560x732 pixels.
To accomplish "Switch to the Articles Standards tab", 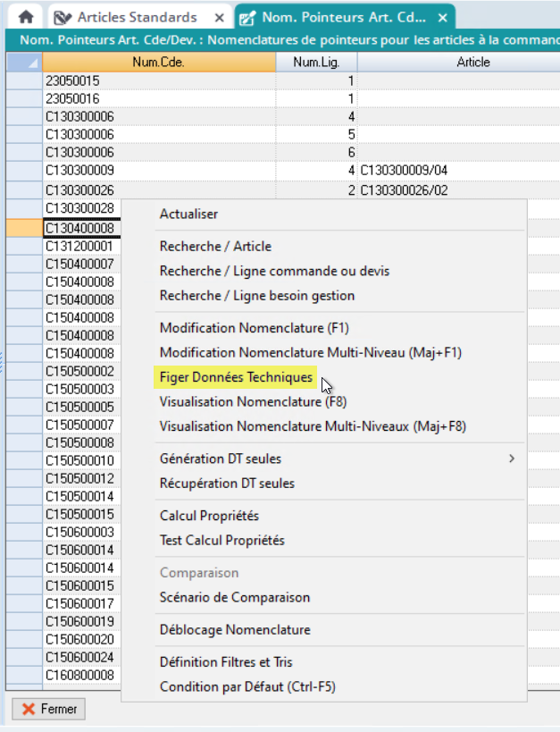I will [x=134, y=17].
